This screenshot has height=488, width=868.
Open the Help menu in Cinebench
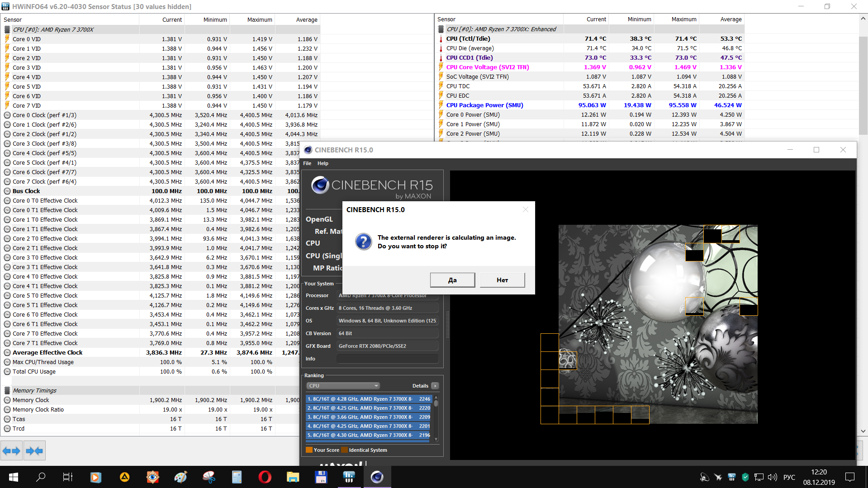coord(323,163)
